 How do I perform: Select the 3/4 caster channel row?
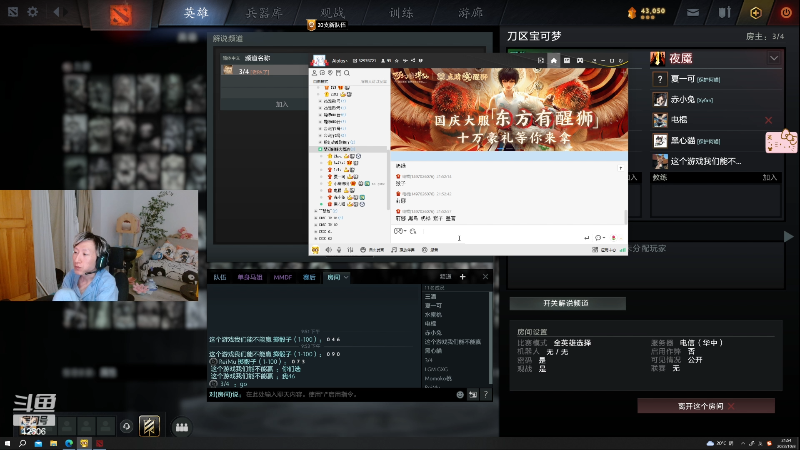pos(264,71)
